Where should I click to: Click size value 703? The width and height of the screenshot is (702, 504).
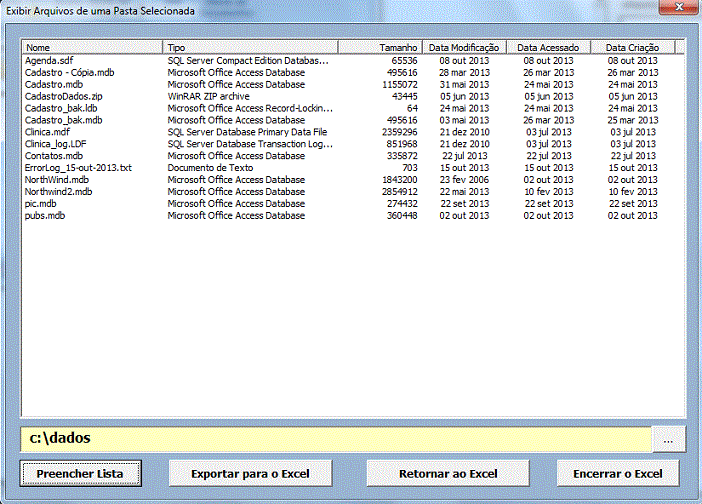(410, 168)
